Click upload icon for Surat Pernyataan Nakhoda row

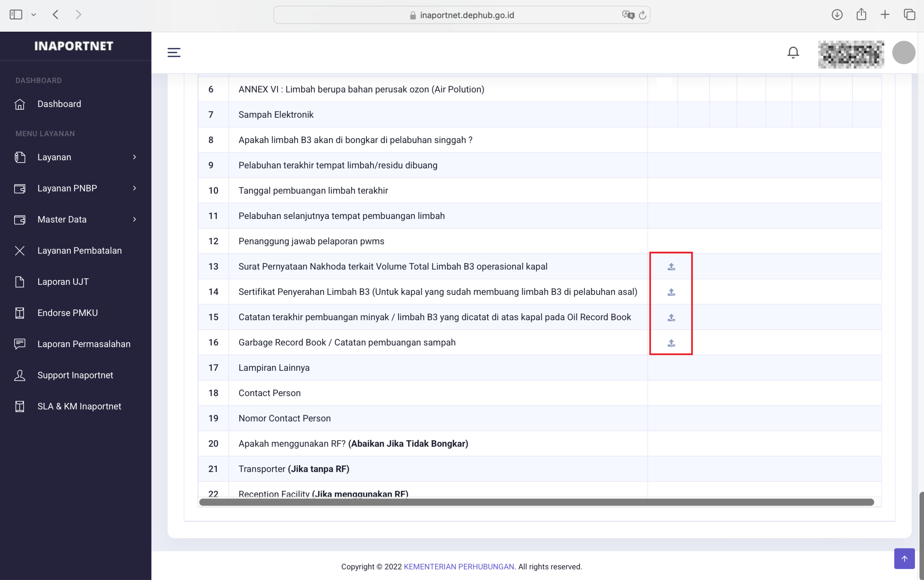pos(671,267)
